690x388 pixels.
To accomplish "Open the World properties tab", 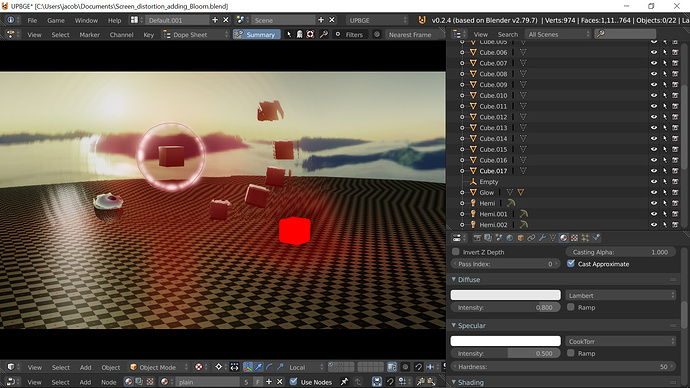I will pos(510,238).
